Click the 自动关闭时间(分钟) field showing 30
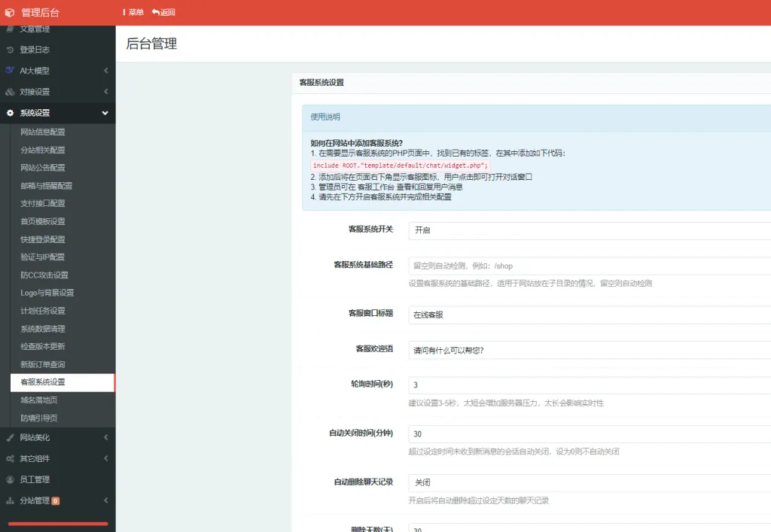This screenshot has width=771, height=532. [x=590, y=434]
